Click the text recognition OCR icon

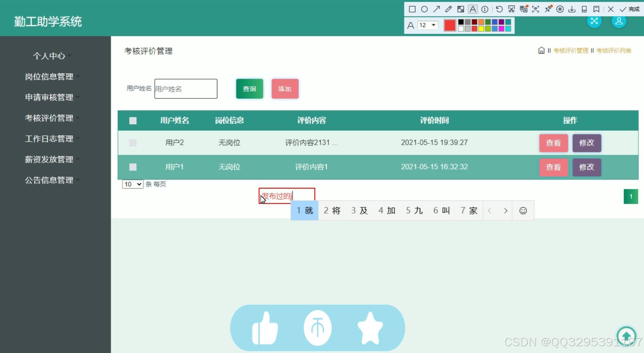pyautogui.click(x=536, y=9)
